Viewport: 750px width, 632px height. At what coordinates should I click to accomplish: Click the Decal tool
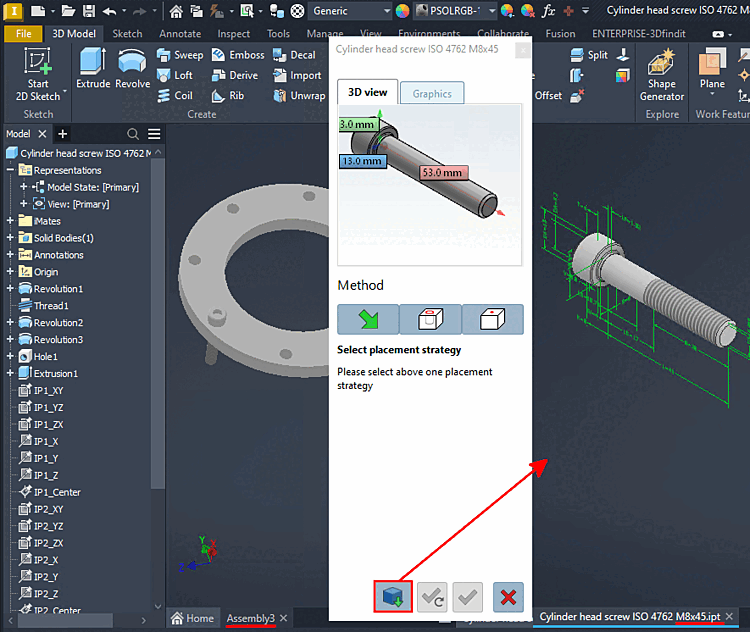pos(294,55)
